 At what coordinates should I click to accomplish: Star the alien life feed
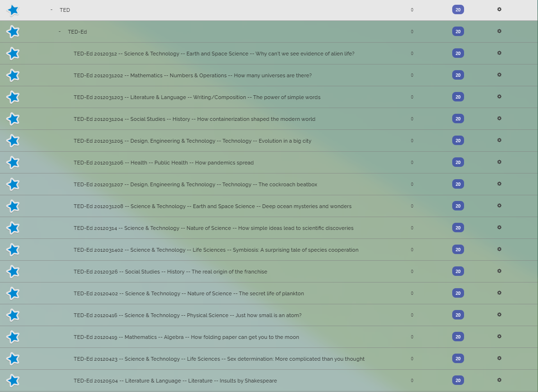click(13, 54)
